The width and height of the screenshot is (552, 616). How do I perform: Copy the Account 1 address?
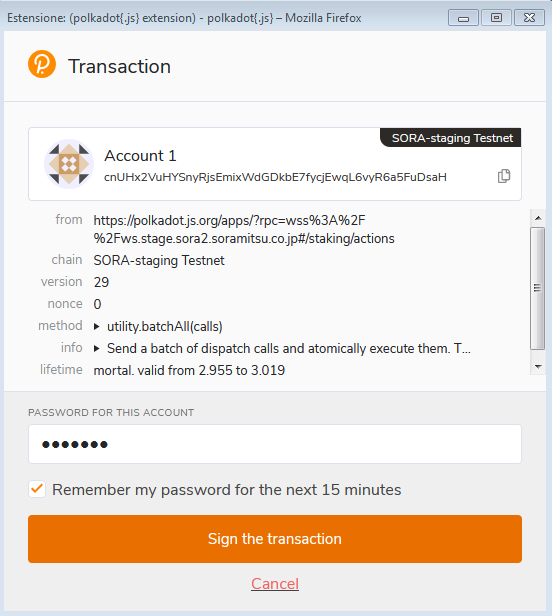point(504,176)
